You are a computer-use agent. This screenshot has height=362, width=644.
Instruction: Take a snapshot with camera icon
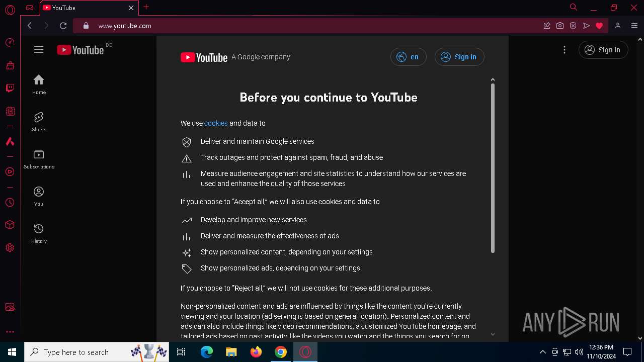tap(560, 26)
